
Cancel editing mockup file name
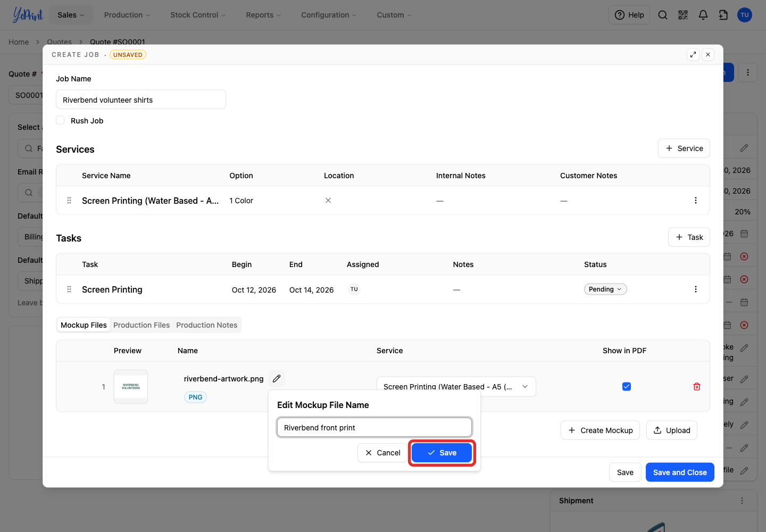coord(382,453)
